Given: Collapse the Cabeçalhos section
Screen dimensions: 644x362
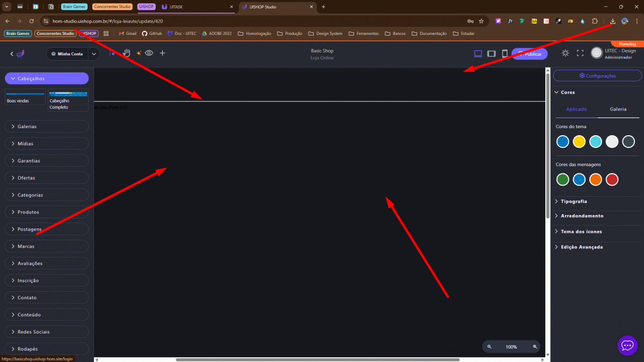Looking at the screenshot, I should (x=47, y=78).
